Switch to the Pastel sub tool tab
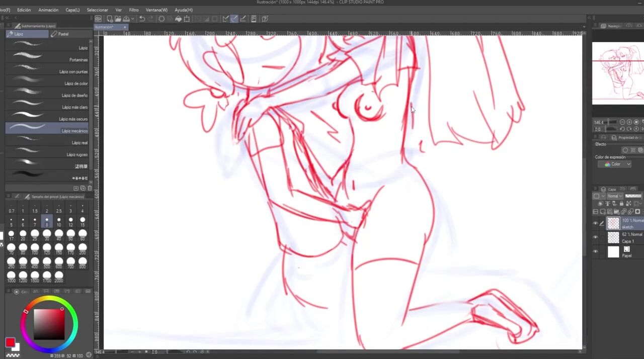Screen dimensions: 644x359 [63, 34]
